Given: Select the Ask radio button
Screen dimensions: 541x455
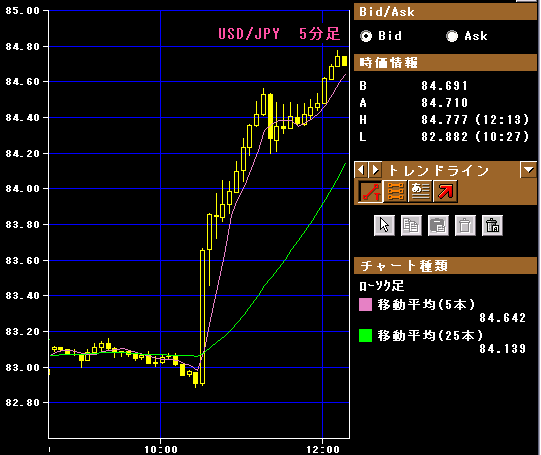Looking at the screenshot, I should [x=452, y=36].
